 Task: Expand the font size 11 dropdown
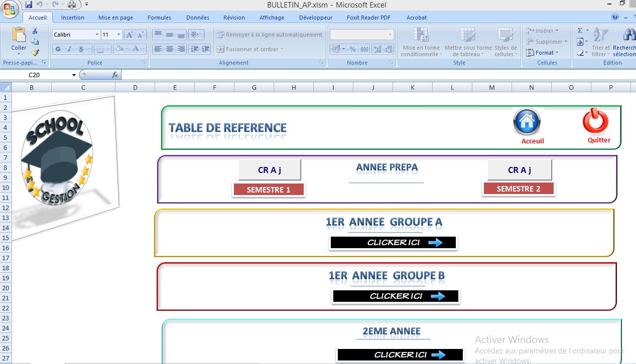[118, 34]
